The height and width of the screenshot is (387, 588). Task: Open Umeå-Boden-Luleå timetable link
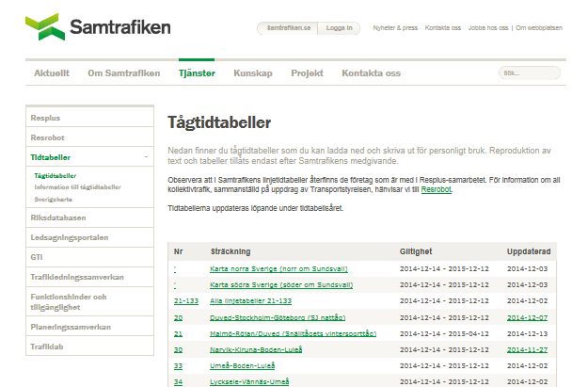point(242,365)
